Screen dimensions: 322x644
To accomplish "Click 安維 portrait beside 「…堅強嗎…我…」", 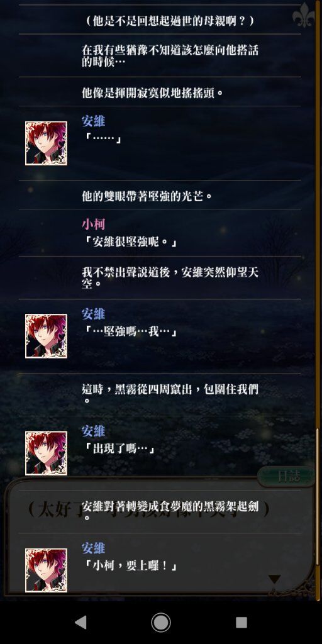I will coord(46,336).
